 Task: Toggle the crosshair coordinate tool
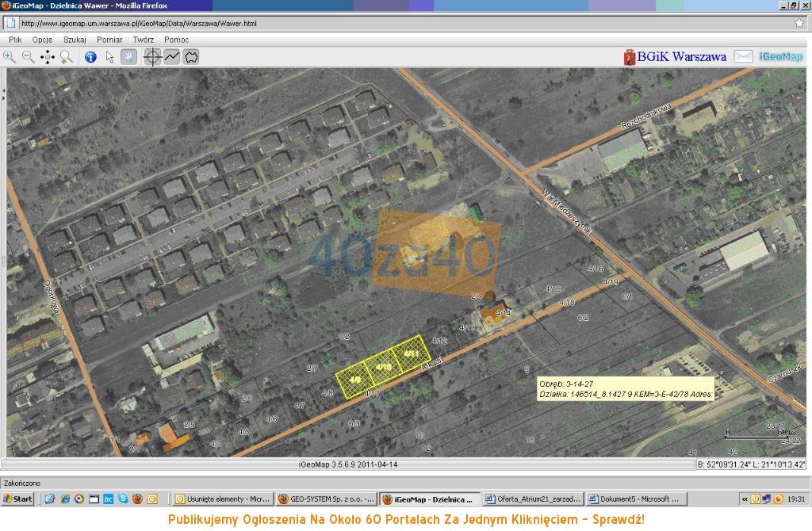152,57
